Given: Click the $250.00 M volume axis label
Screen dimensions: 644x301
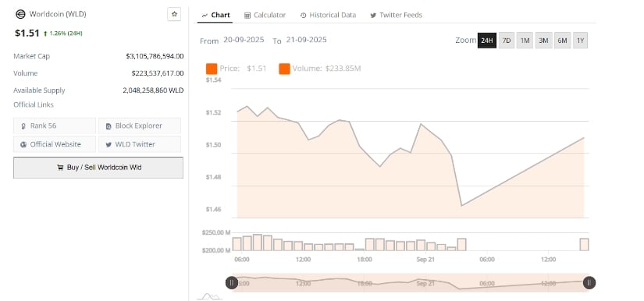Looking at the screenshot, I should point(216,232).
